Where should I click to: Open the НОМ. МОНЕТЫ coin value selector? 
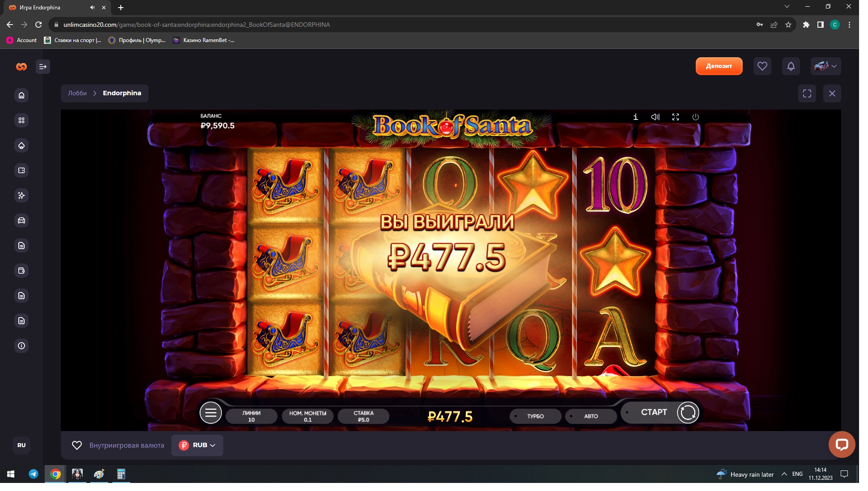coord(307,416)
